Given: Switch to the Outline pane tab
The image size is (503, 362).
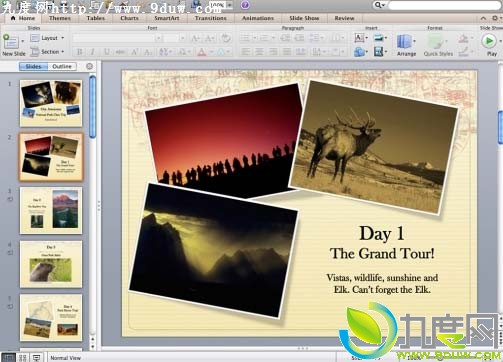Looking at the screenshot, I should [x=62, y=66].
